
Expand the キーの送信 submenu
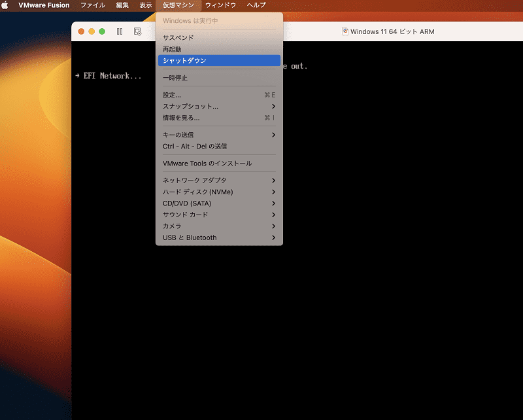(219, 135)
